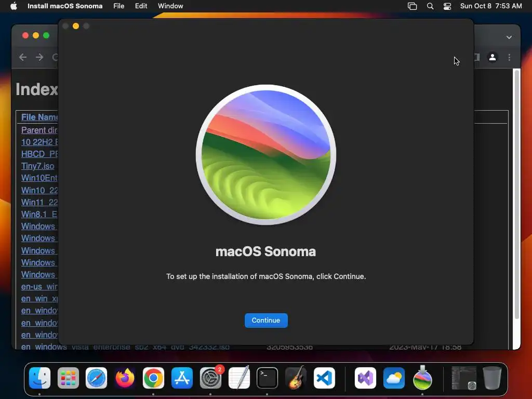This screenshot has height=399, width=532.
Task: Open Stage Manager icon in menu bar
Action: [412, 6]
